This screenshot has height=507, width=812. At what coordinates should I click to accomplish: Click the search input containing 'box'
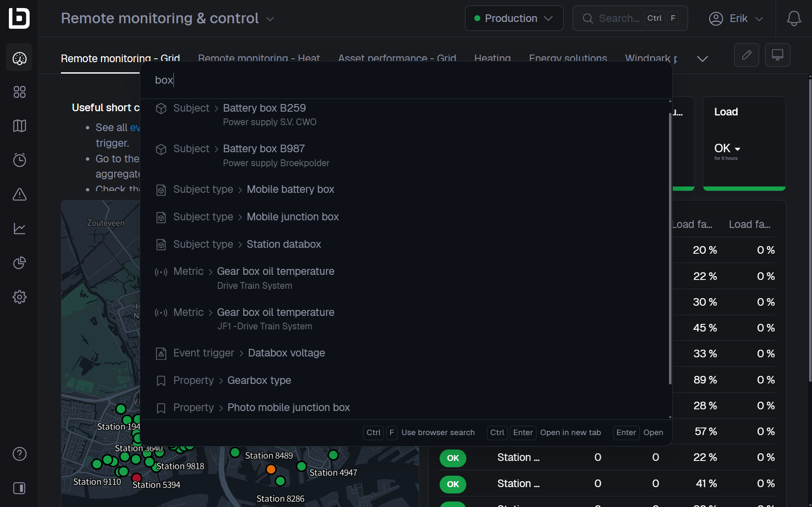[381, 80]
